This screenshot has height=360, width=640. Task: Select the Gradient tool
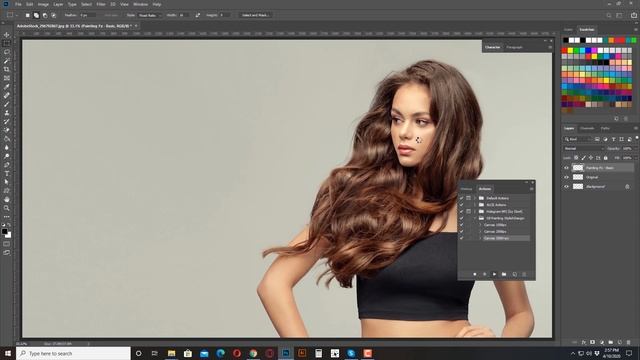[7, 139]
